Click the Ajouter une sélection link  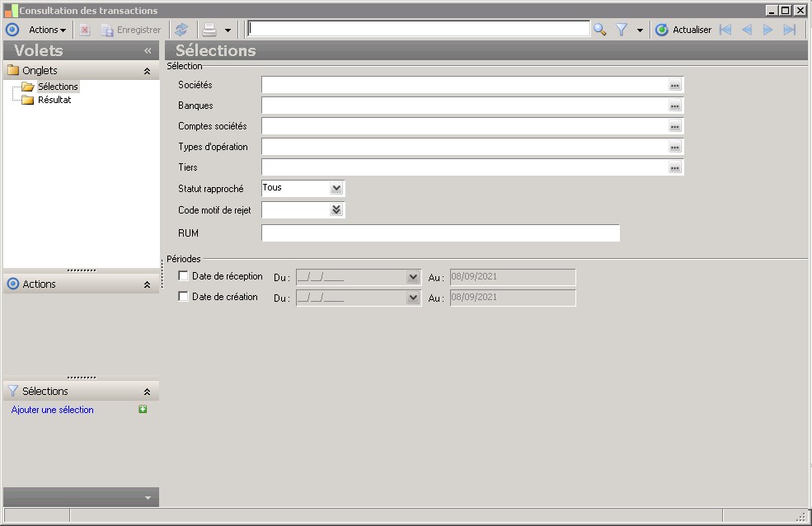point(53,410)
